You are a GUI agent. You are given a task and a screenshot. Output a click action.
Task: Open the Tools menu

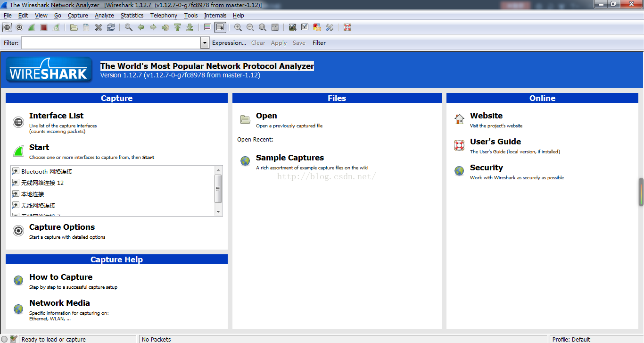pyautogui.click(x=191, y=16)
